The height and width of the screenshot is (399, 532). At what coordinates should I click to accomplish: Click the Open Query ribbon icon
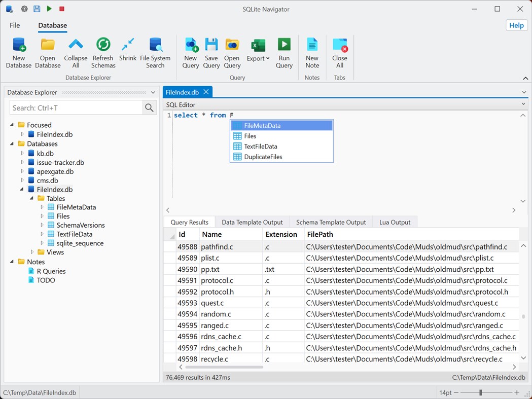click(x=232, y=45)
